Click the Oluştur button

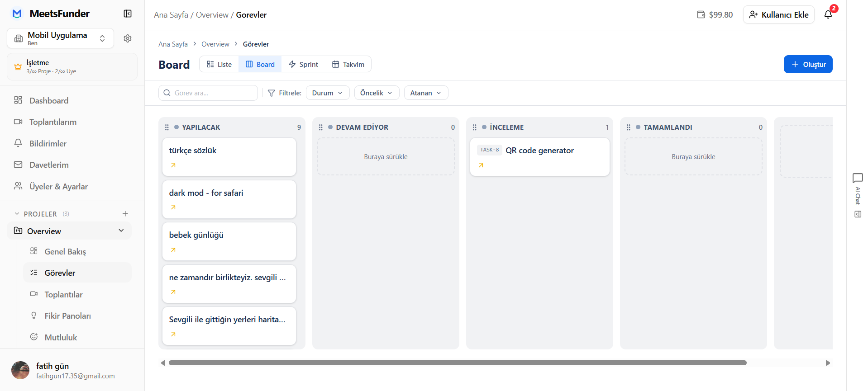click(808, 64)
